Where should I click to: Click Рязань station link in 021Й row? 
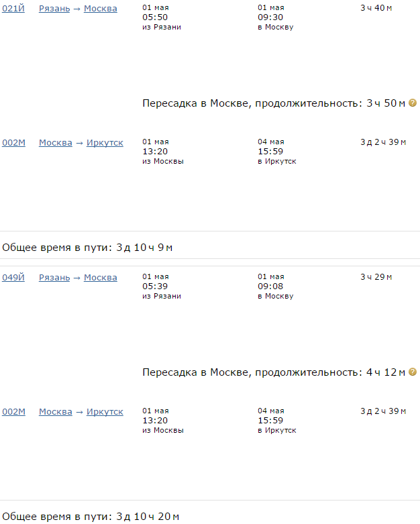click(x=54, y=9)
